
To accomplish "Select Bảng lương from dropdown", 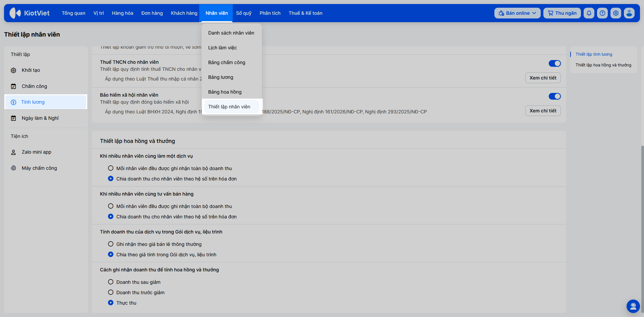I will pyautogui.click(x=231, y=77).
